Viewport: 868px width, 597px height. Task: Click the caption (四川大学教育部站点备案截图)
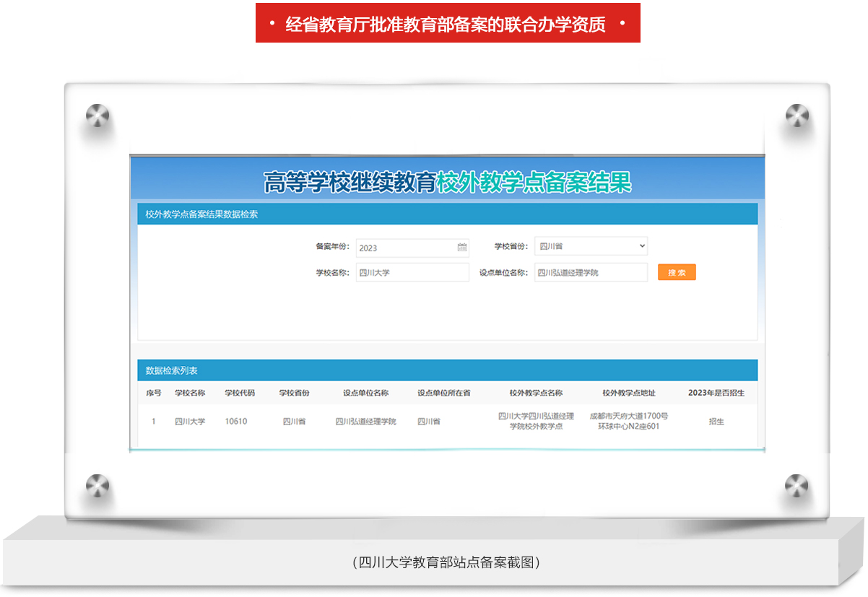click(x=447, y=562)
